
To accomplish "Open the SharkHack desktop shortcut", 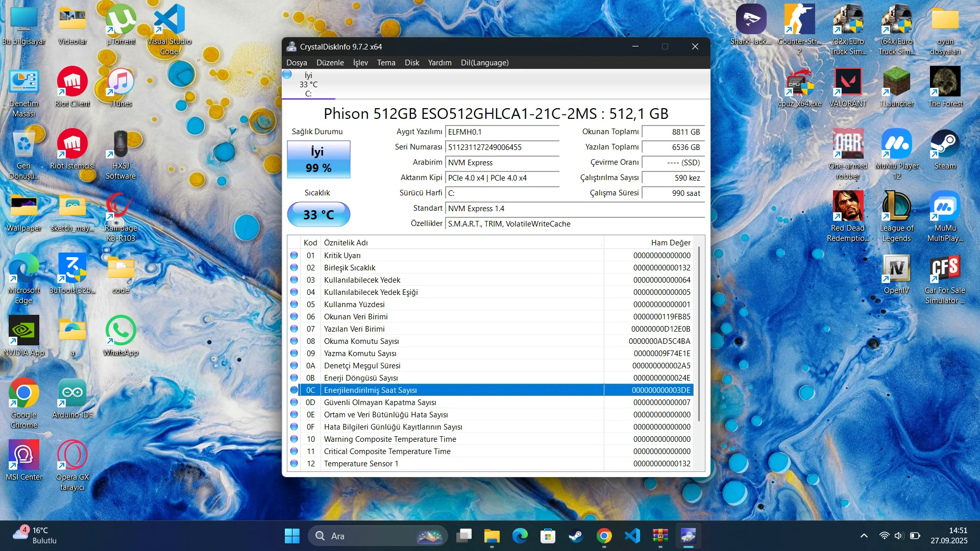I will pyautogui.click(x=751, y=26).
